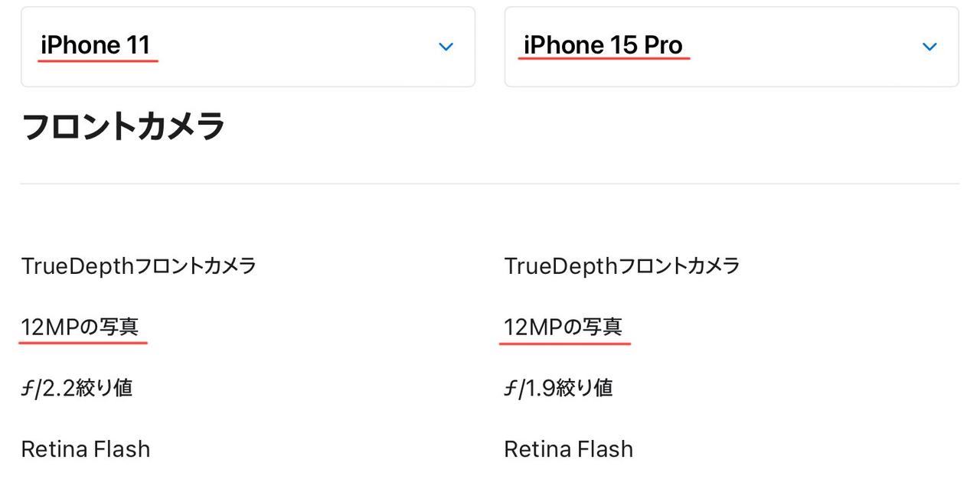
Task: Select TrueDepthフロントカメラ spec for iPhone 15 Pro
Action: (622, 265)
